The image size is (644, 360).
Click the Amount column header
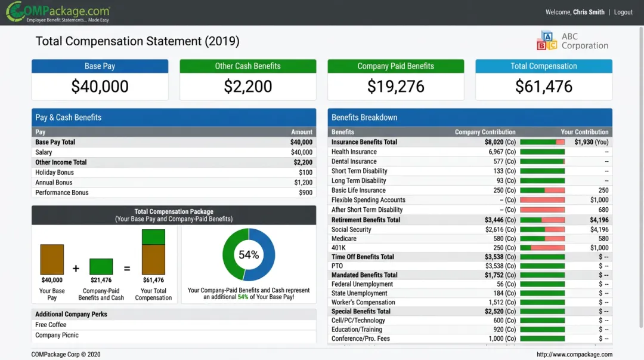point(302,132)
